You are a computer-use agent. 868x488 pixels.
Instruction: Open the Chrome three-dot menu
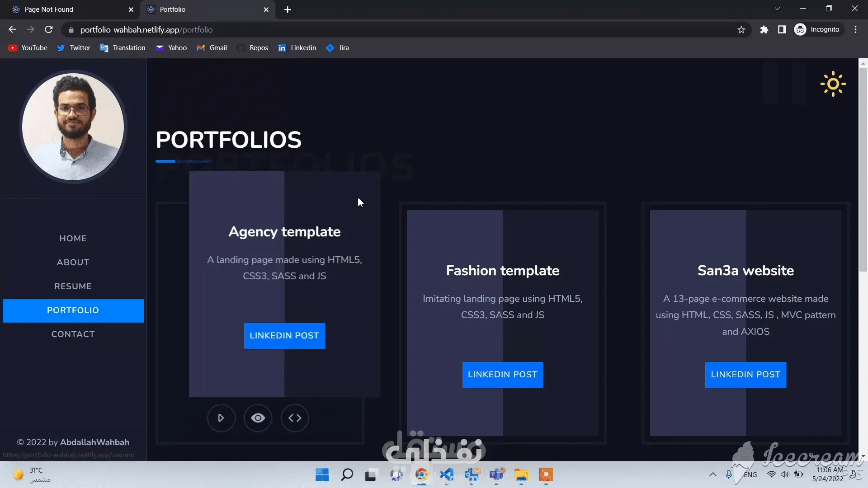point(855,30)
